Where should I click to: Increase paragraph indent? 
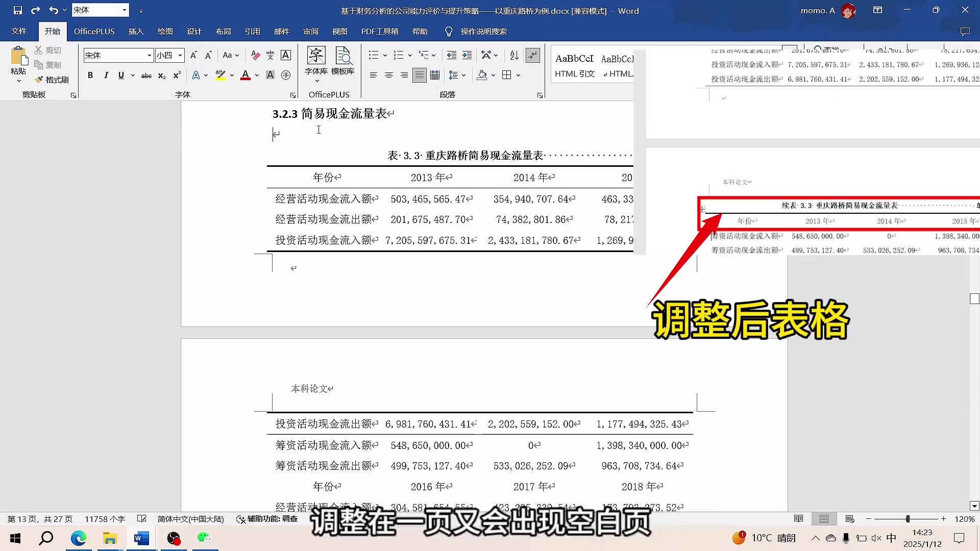coord(467,55)
